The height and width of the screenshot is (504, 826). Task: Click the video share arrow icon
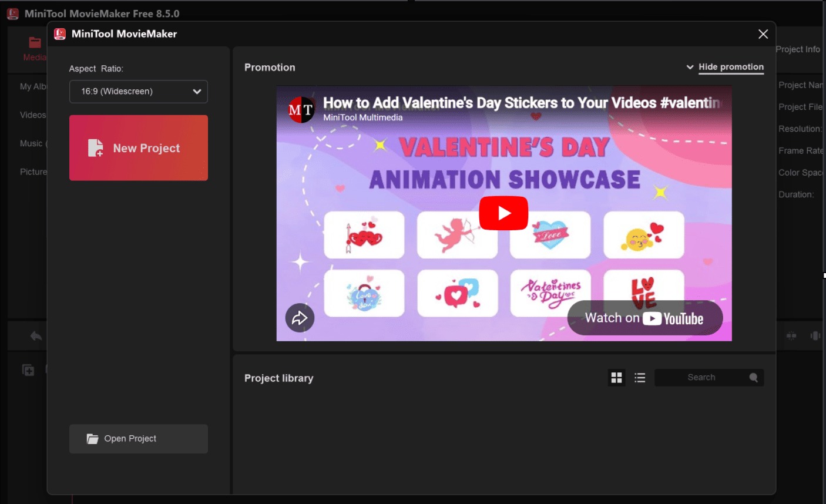click(300, 318)
